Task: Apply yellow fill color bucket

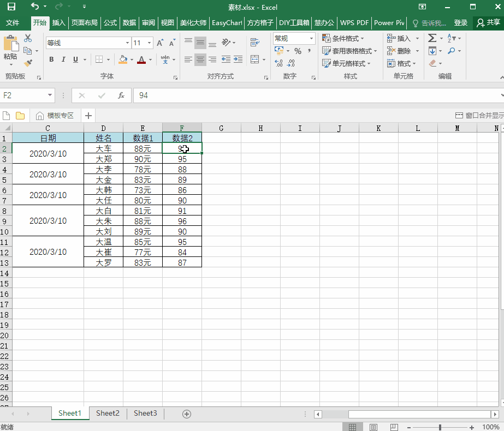Action: pos(123,59)
